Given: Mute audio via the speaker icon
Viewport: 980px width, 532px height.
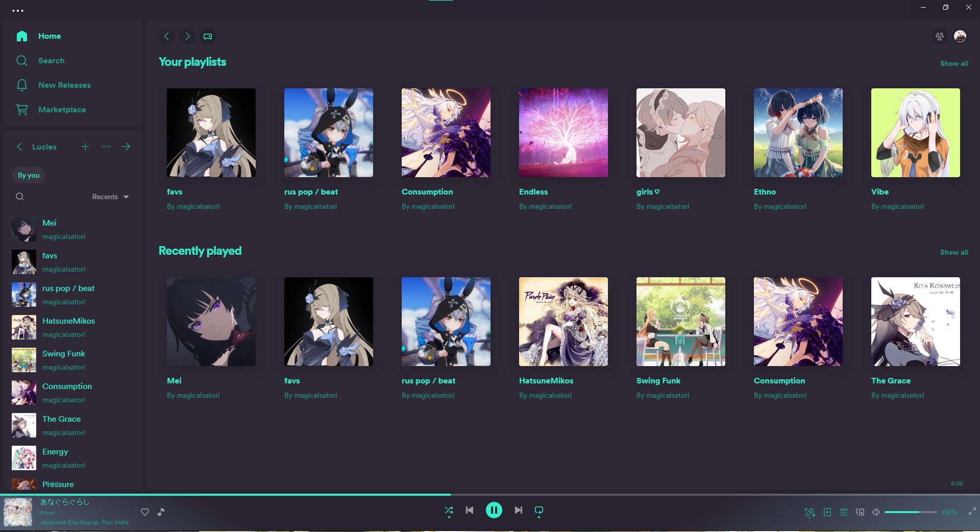Looking at the screenshot, I should click(876, 512).
